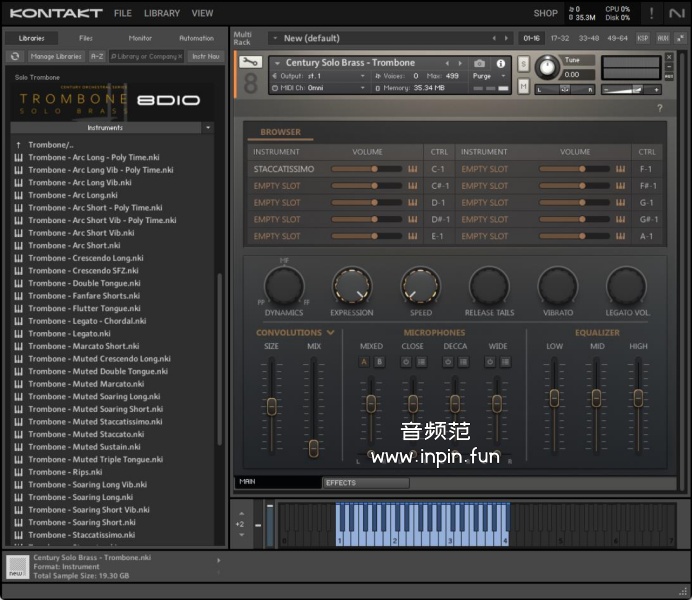Clear the library search field
This screenshot has height=600, width=692.
click(x=180, y=57)
